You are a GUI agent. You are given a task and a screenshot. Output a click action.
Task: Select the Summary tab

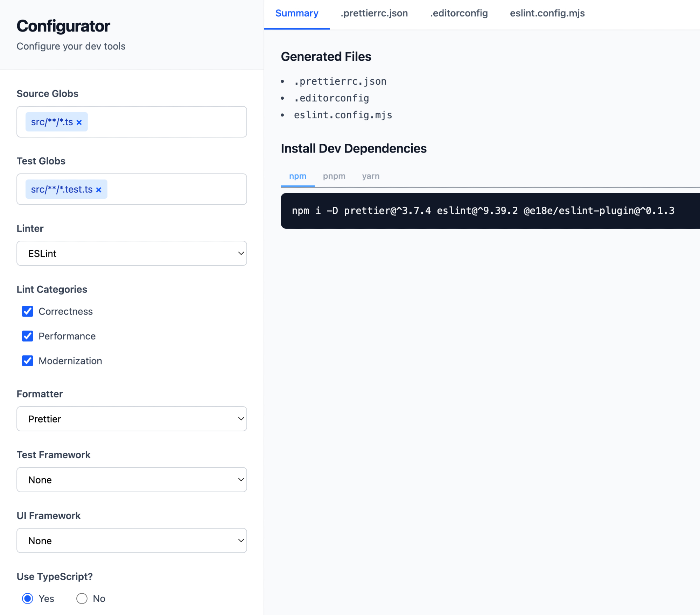296,13
